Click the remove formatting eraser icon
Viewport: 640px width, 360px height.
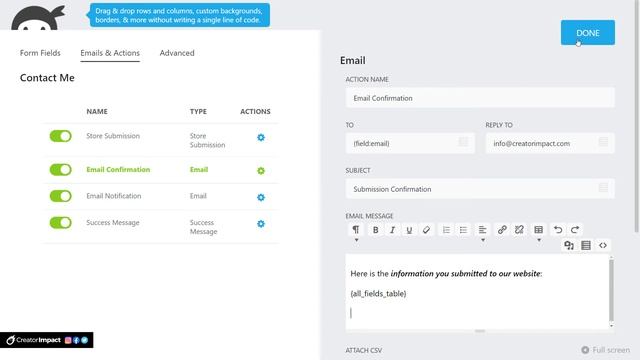(x=426, y=230)
